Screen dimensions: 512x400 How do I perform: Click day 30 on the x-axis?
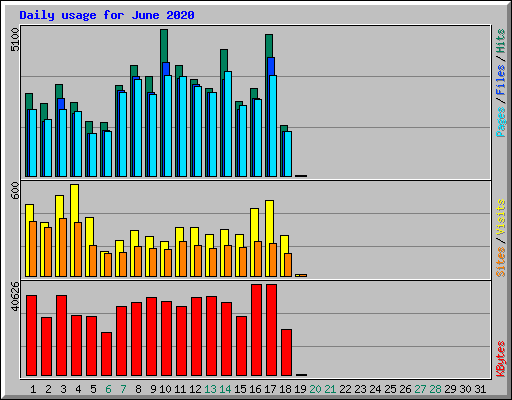click(x=466, y=389)
